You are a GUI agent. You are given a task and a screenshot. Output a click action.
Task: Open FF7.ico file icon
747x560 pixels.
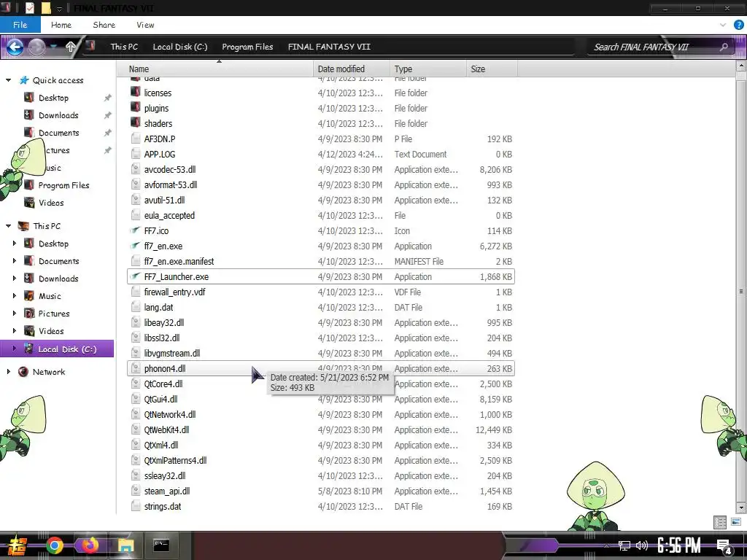coord(136,230)
